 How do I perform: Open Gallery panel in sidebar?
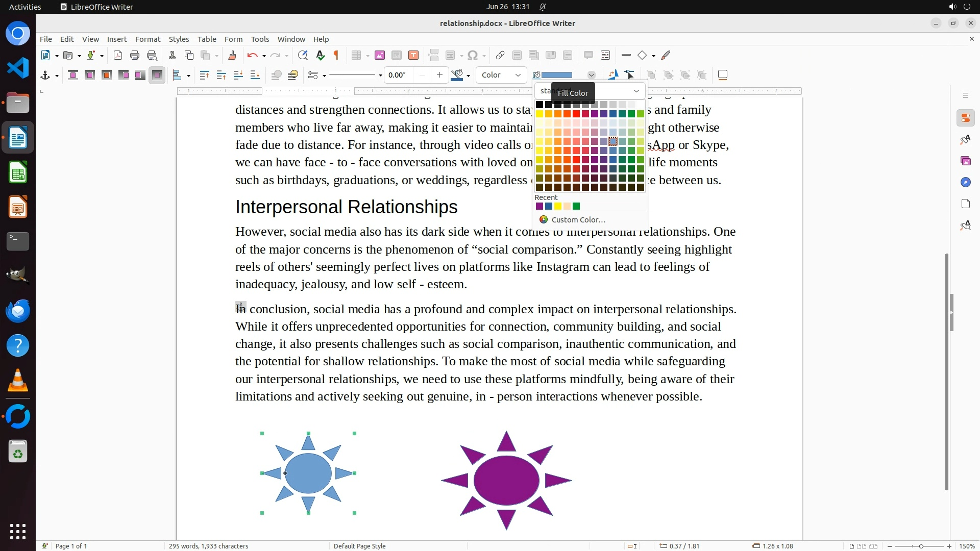(965, 161)
